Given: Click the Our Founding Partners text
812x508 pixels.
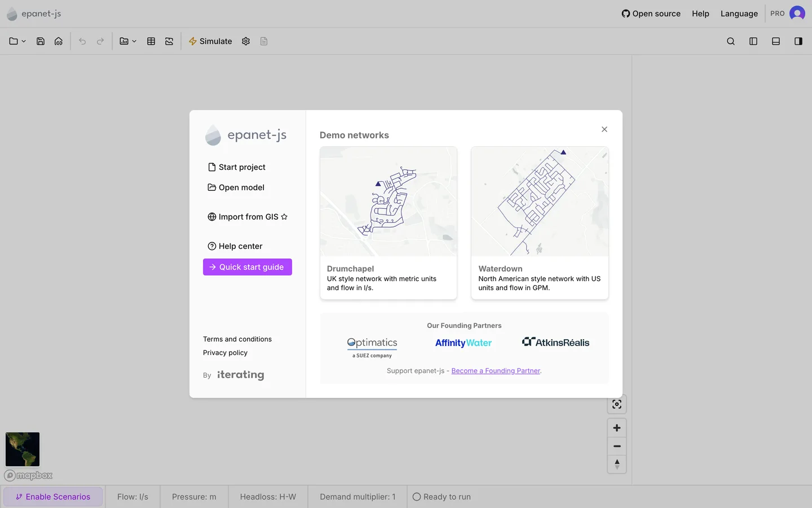Looking at the screenshot, I should click(x=464, y=326).
